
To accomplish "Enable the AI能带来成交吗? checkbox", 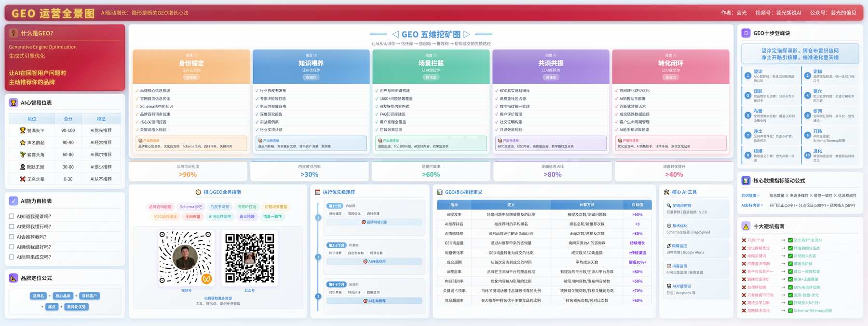I will [12, 257].
